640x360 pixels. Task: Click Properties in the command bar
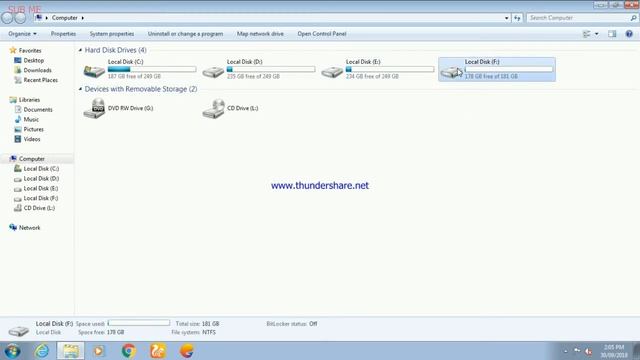click(x=63, y=34)
